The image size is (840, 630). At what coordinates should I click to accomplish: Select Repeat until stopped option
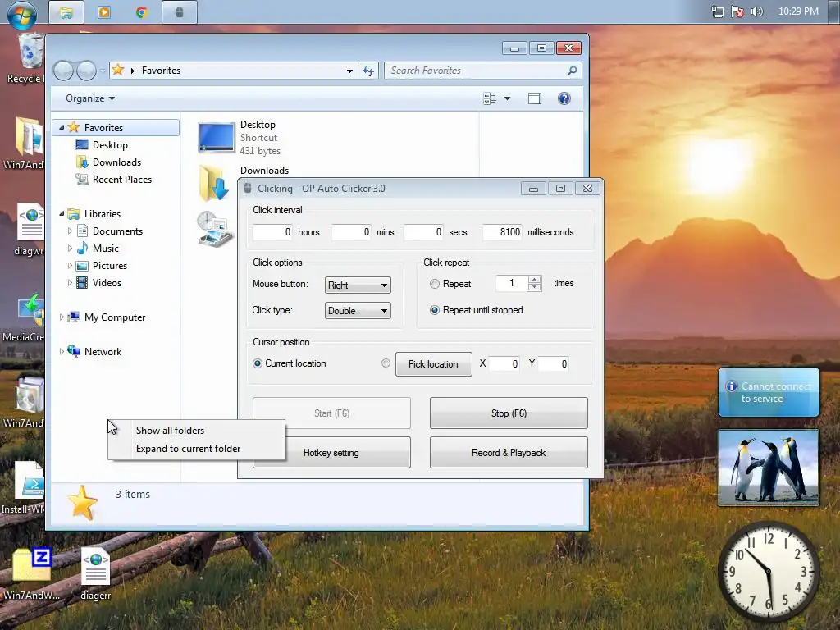pos(435,310)
